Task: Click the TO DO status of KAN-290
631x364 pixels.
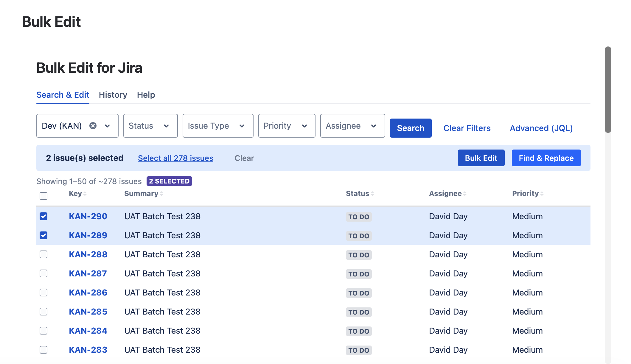Action: [x=359, y=217]
